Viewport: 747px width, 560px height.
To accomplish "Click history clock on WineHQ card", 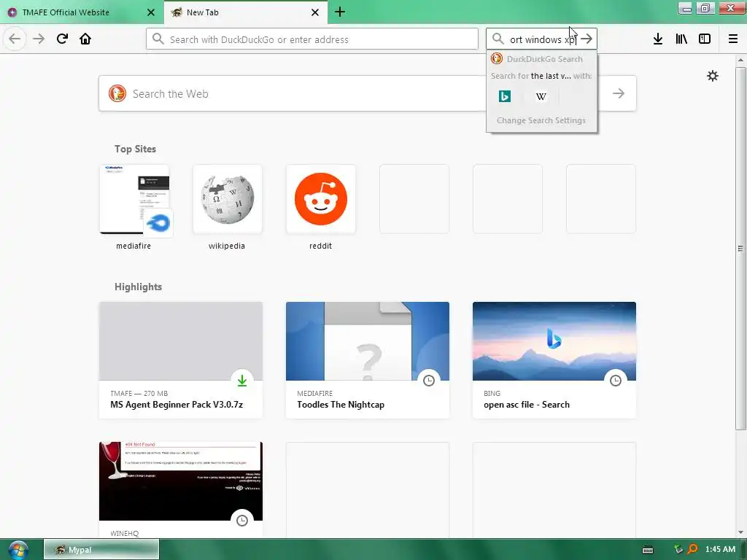I will [242, 521].
